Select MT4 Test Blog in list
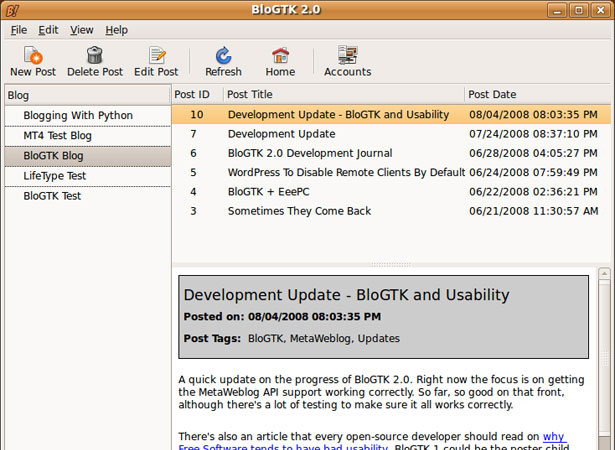This screenshot has height=450, width=615. [88, 136]
